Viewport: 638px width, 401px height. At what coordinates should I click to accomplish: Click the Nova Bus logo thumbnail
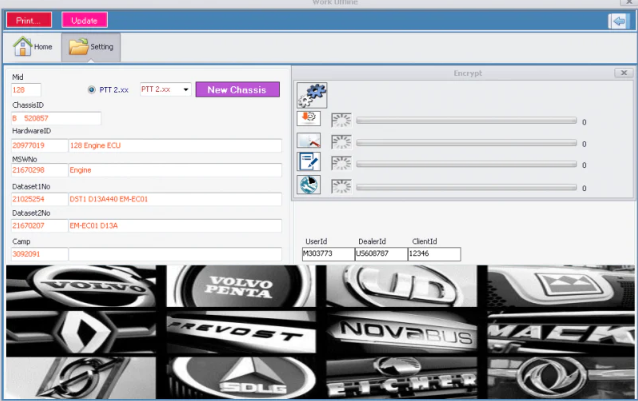click(x=401, y=333)
